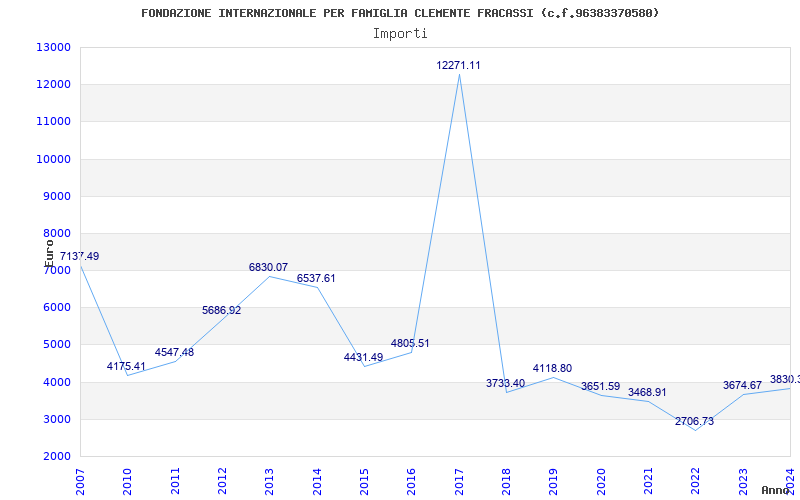Click the 7137.49 data label

pos(80,256)
